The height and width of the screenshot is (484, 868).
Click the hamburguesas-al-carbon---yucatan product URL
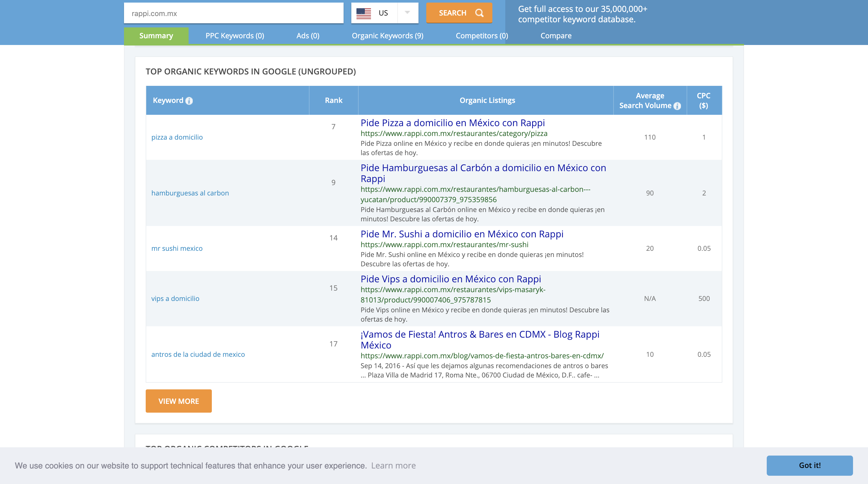click(x=475, y=194)
